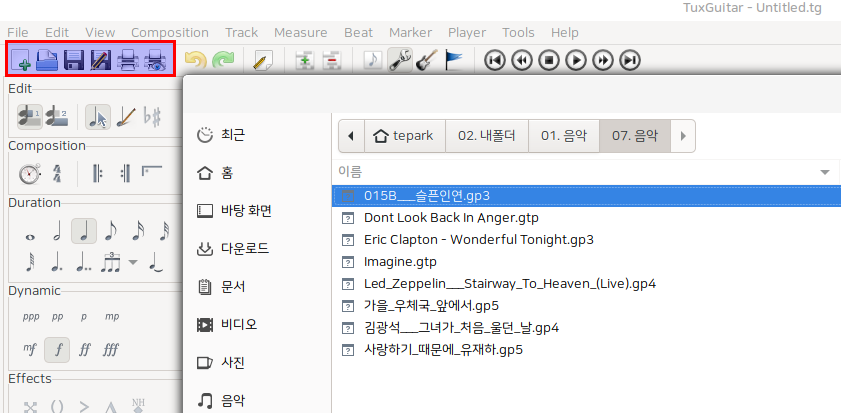The height and width of the screenshot is (413, 841).
Task: Toggle dotted note duration
Action: [57, 263]
